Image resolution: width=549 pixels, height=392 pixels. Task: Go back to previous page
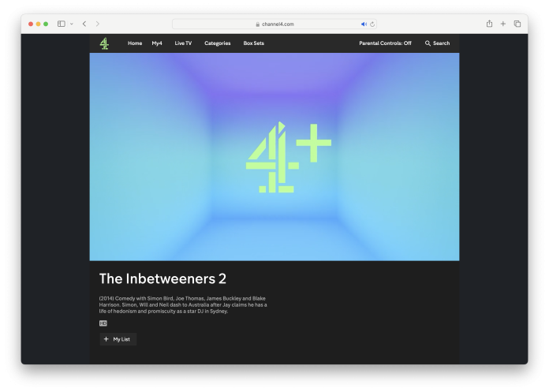click(x=84, y=24)
